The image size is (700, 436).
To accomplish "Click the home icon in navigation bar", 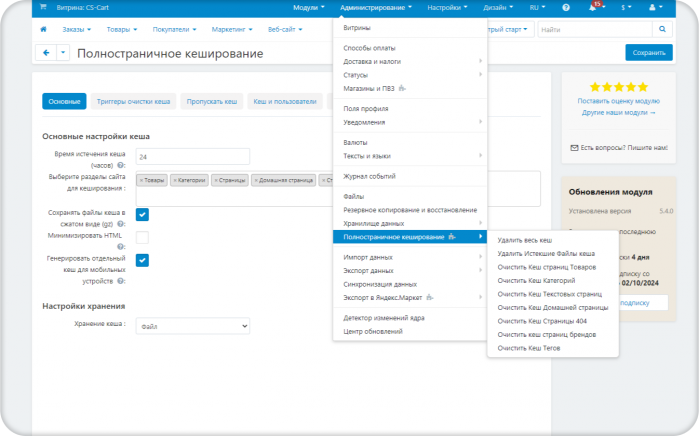I will click(43, 29).
